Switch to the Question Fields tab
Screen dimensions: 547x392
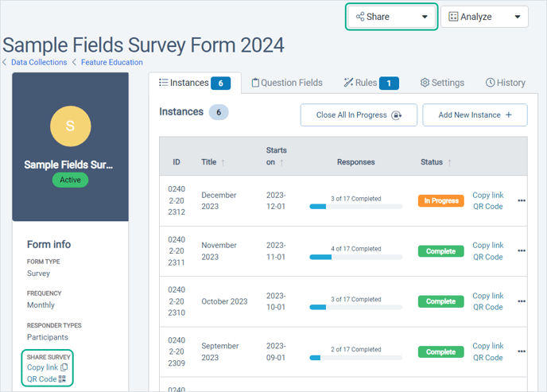(287, 83)
